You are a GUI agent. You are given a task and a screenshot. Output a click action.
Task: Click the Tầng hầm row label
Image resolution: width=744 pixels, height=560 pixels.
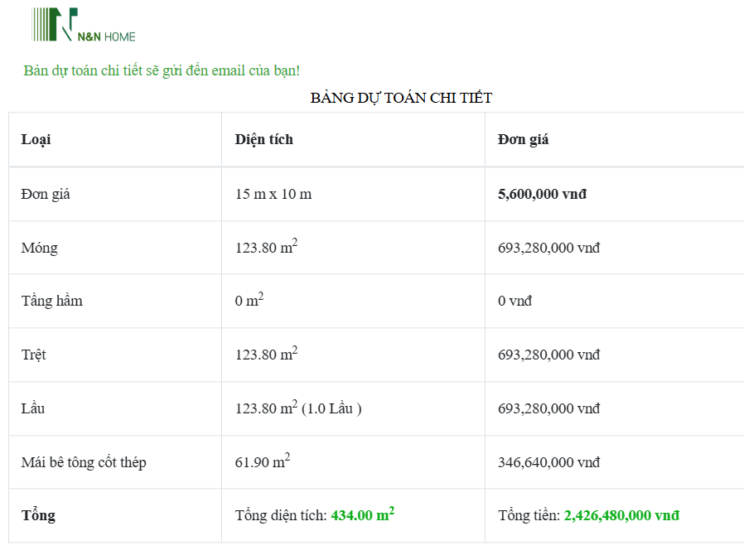(x=52, y=301)
